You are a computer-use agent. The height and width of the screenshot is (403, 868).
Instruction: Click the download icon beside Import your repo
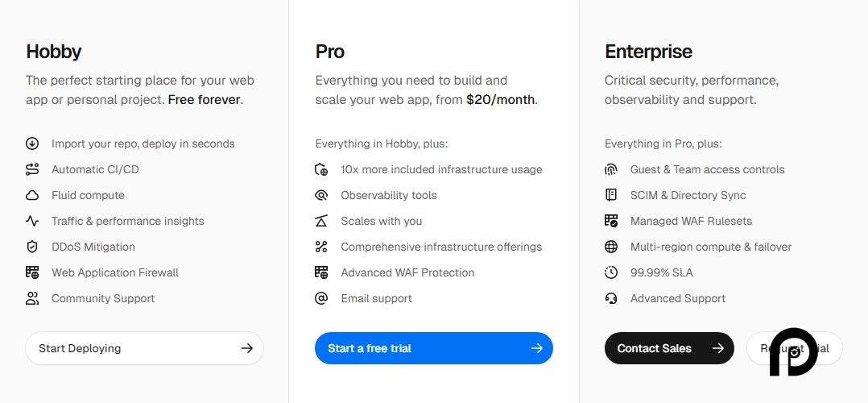pyautogui.click(x=32, y=143)
